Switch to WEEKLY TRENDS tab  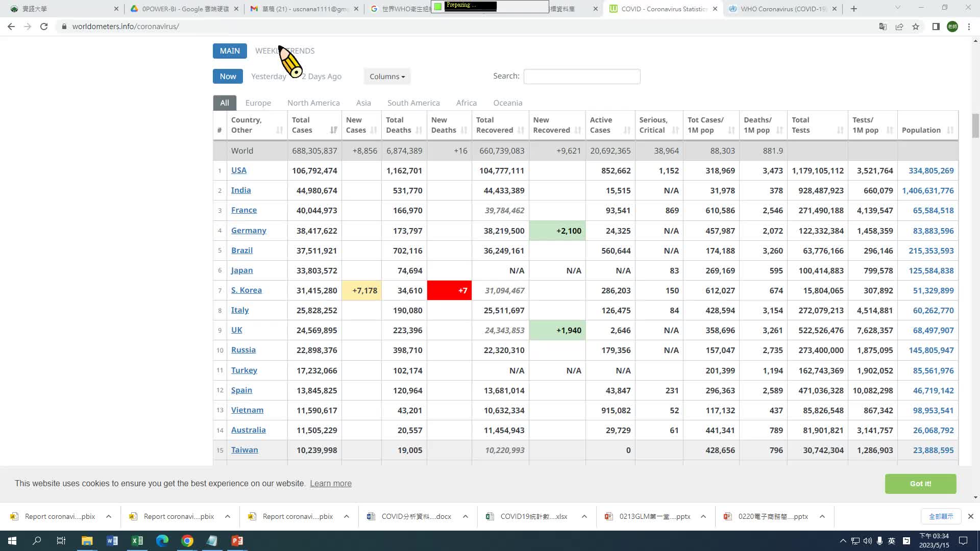tap(285, 51)
